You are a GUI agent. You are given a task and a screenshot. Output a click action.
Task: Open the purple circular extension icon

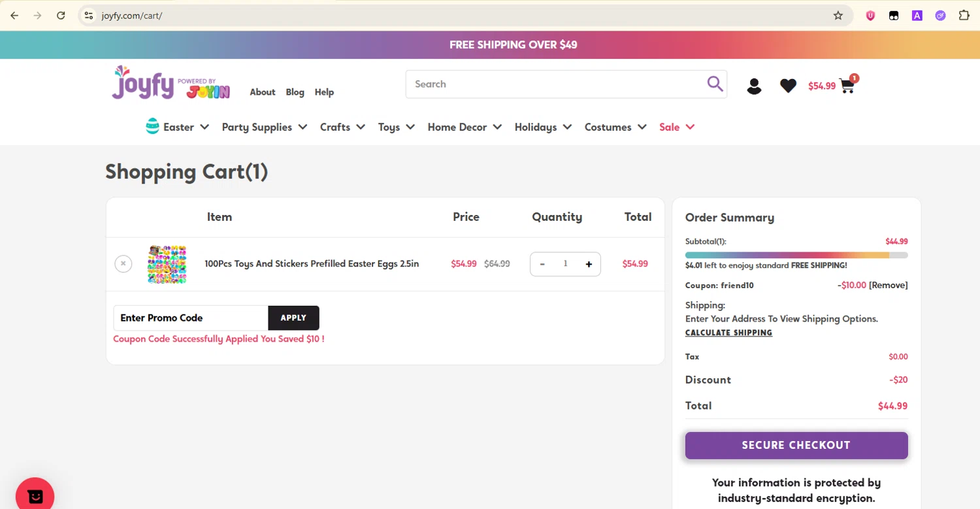click(940, 16)
